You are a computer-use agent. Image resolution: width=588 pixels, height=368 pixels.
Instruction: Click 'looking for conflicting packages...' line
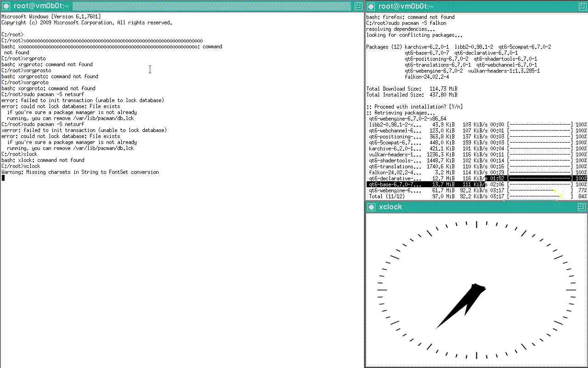coord(414,35)
